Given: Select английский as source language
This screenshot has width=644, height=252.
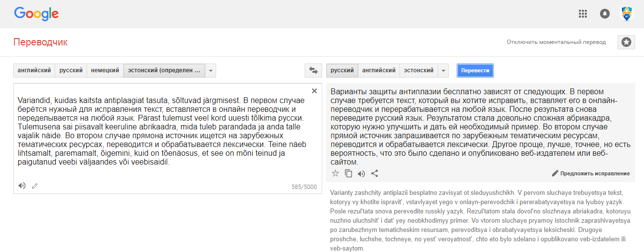Looking at the screenshot, I should pos(34,70).
